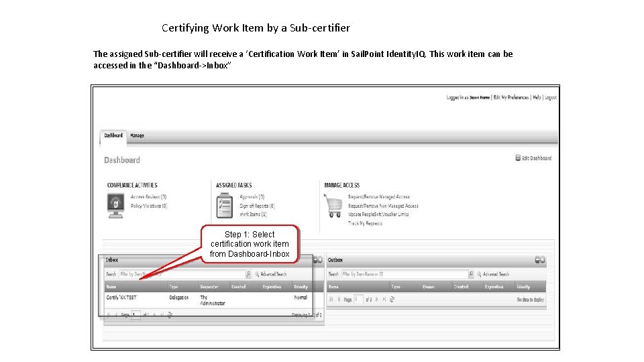Refresh the Outbox list
The image size is (644, 362).
(392, 300)
